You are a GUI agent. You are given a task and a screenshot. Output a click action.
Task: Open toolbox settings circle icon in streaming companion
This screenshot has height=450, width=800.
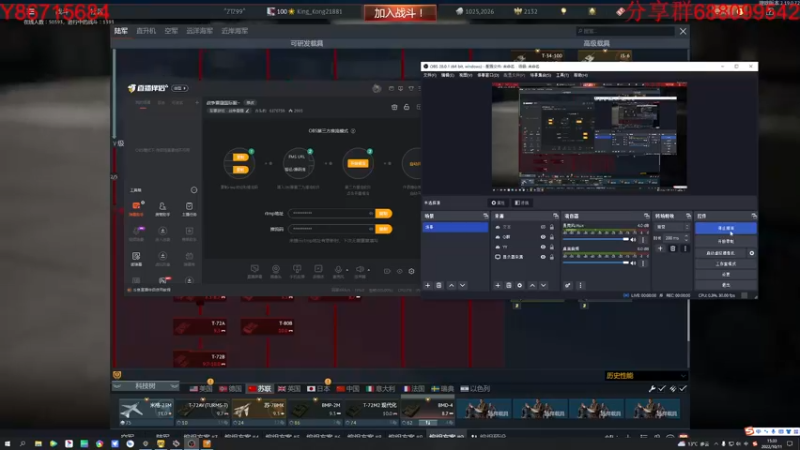point(194,190)
